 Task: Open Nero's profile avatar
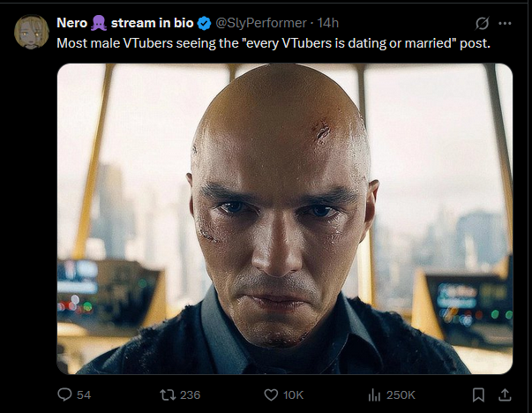[32, 31]
